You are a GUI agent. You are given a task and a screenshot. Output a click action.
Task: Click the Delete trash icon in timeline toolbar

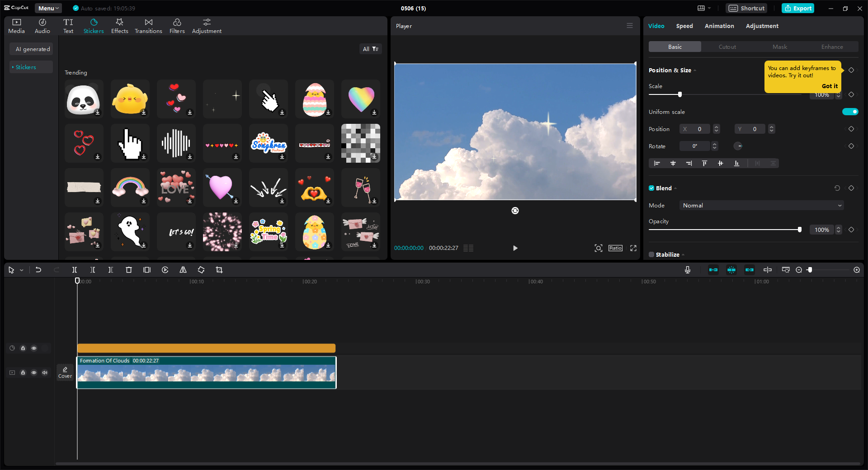point(129,270)
